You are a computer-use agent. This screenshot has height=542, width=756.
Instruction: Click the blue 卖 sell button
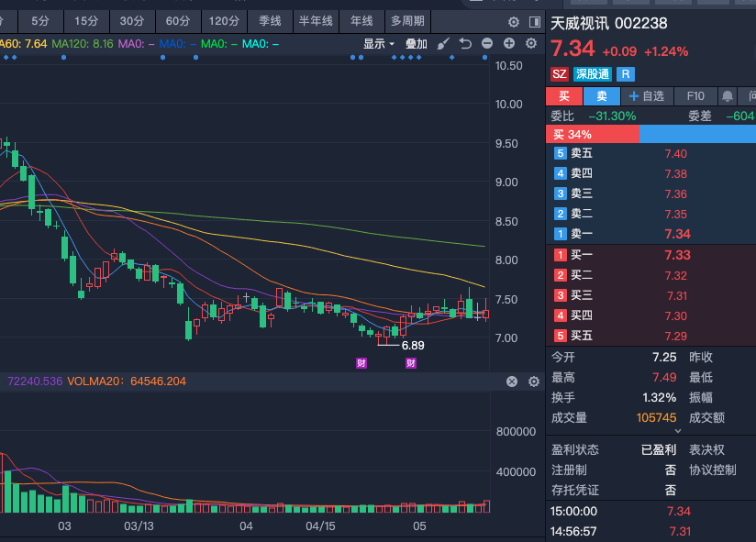tap(602, 96)
